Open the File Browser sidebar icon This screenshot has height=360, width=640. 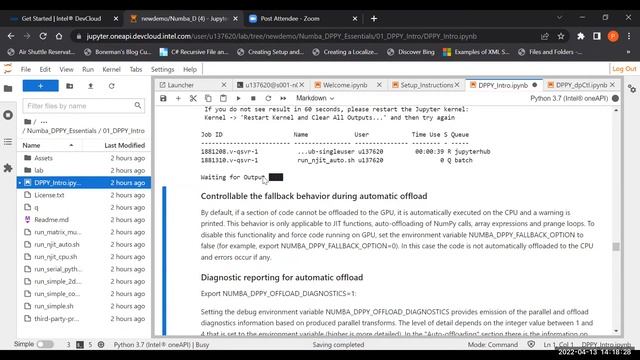coord(8,89)
